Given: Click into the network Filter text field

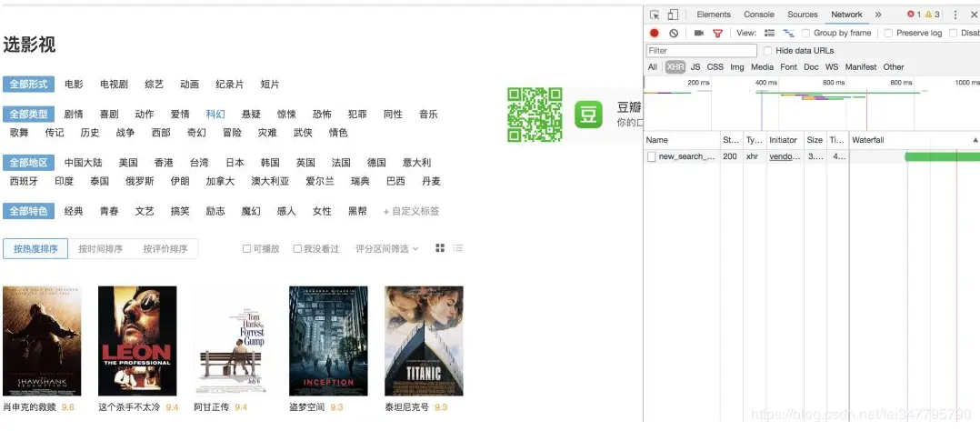Looking at the screenshot, I should click(x=702, y=51).
